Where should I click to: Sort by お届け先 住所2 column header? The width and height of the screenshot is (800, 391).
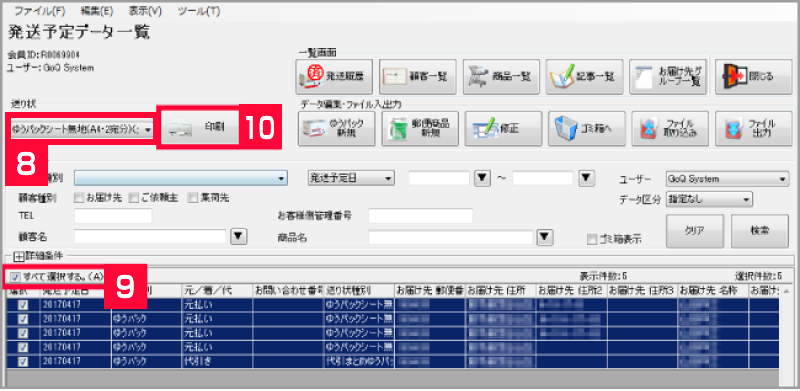(571, 291)
